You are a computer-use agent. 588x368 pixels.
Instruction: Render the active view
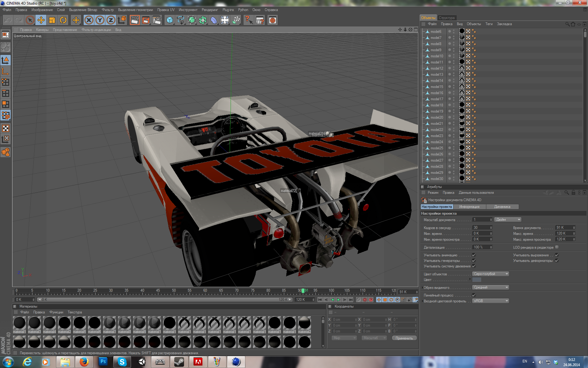(134, 20)
